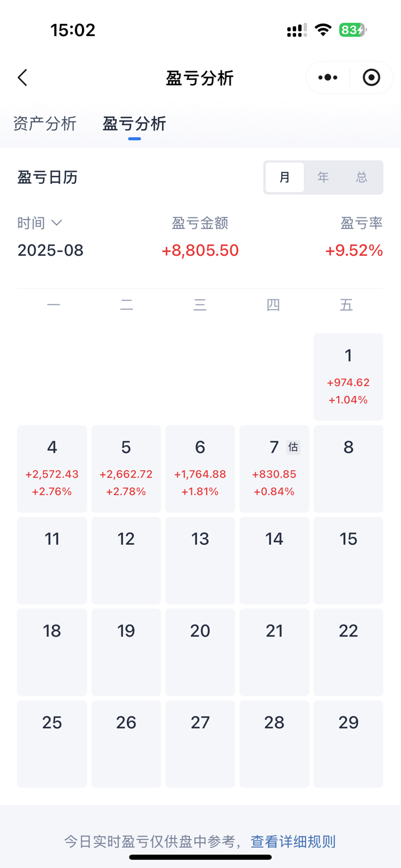The height and width of the screenshot is (868, 401).
Task: Select the 盈亏分析 tab
Action: (x=134, y=124)
